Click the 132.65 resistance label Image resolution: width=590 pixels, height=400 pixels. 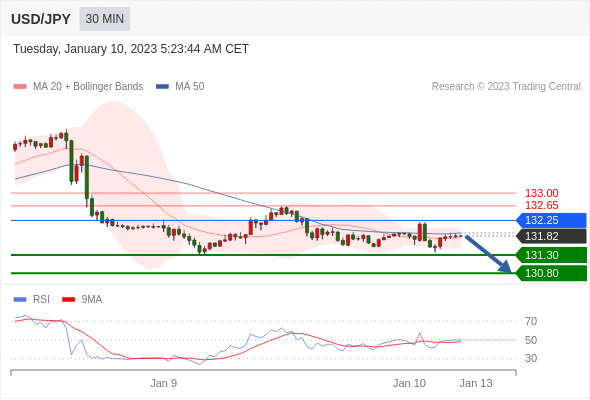pos(541,205)
